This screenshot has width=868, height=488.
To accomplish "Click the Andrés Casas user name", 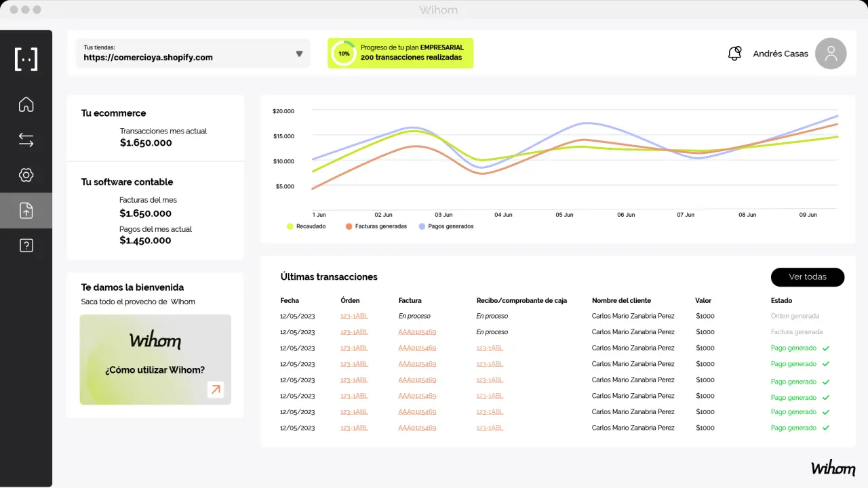I will [780, 54].
